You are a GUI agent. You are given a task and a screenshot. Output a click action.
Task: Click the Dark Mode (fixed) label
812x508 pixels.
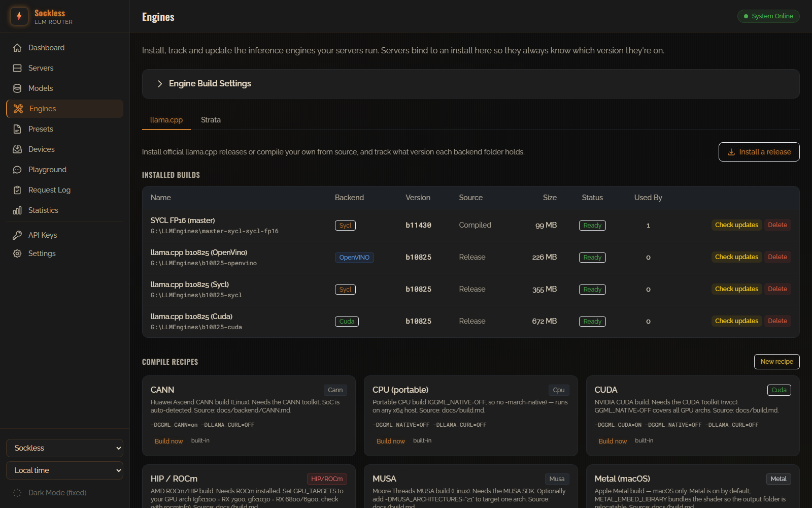point(57,493)
